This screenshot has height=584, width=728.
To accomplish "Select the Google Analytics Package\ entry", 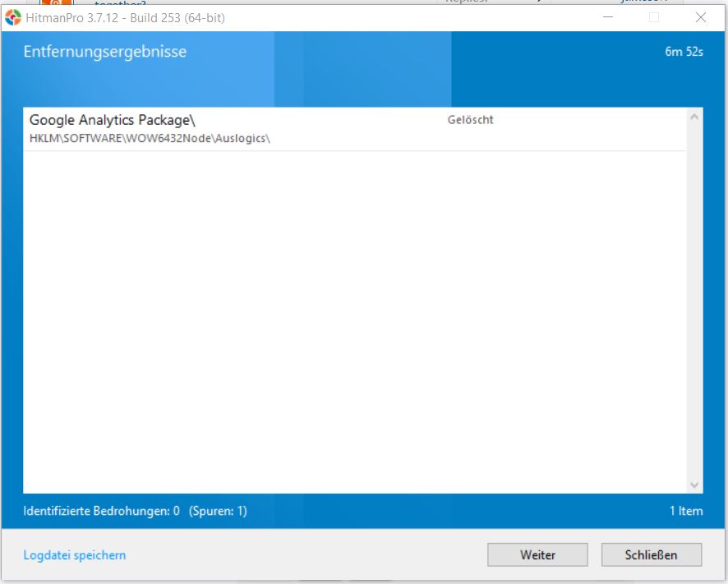I will [x=354, y=129].
